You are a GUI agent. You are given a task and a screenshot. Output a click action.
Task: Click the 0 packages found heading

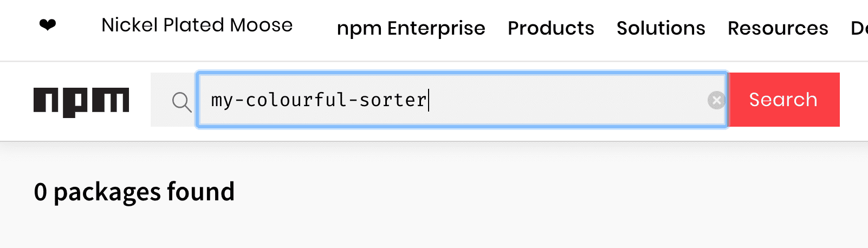click(134, 192)
